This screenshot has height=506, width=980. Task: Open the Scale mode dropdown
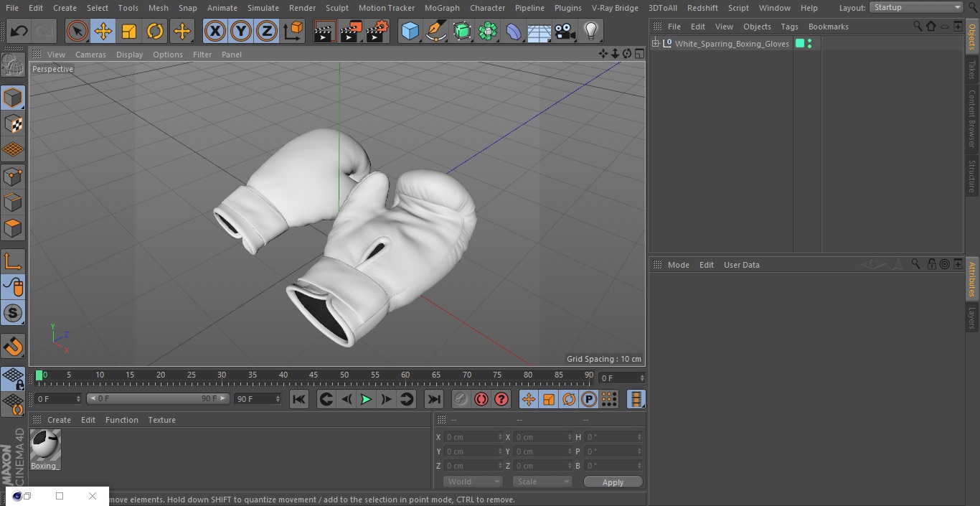pyautogui.click(x=542, y=482)
